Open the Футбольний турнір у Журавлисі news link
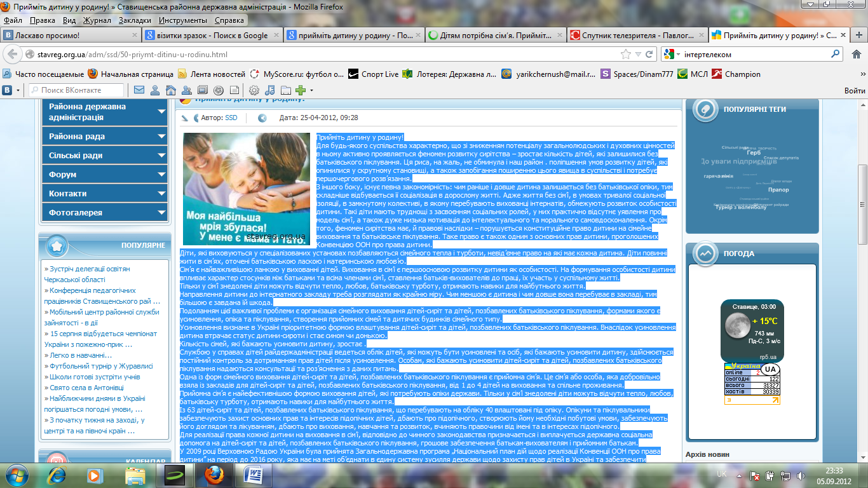 click(x=102, y=366)
